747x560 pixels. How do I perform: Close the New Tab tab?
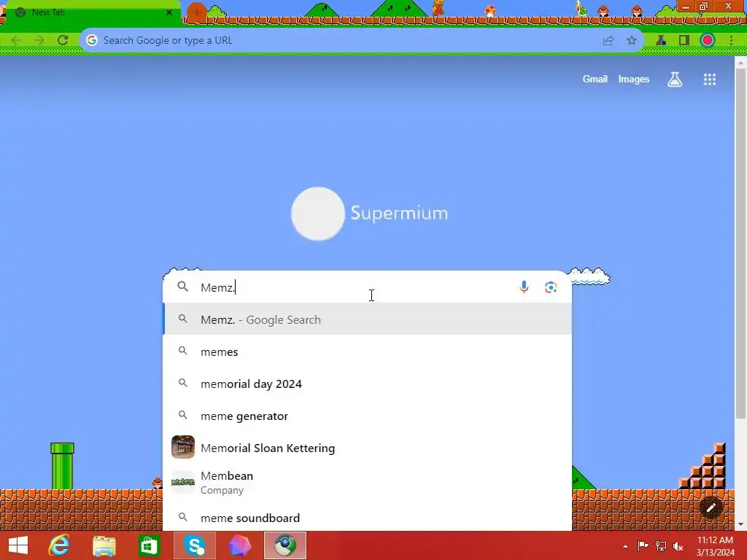169,12
